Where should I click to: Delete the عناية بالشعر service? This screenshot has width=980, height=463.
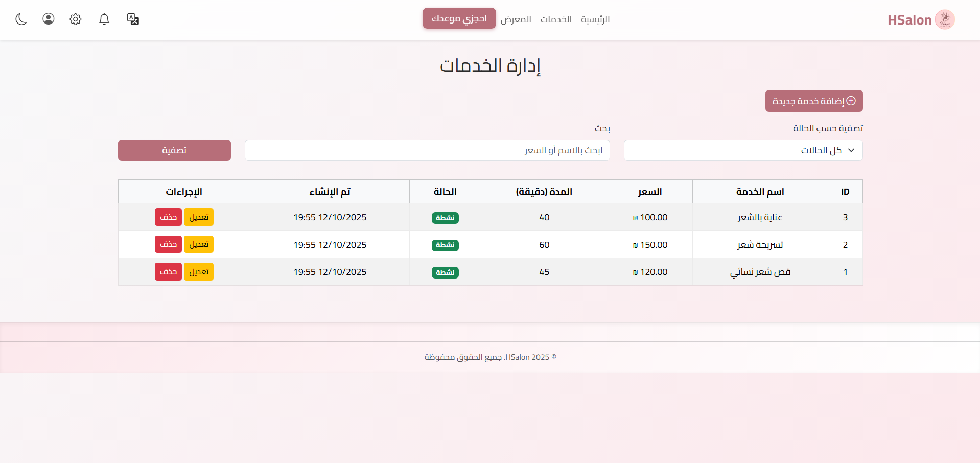(x=168, y=217)
